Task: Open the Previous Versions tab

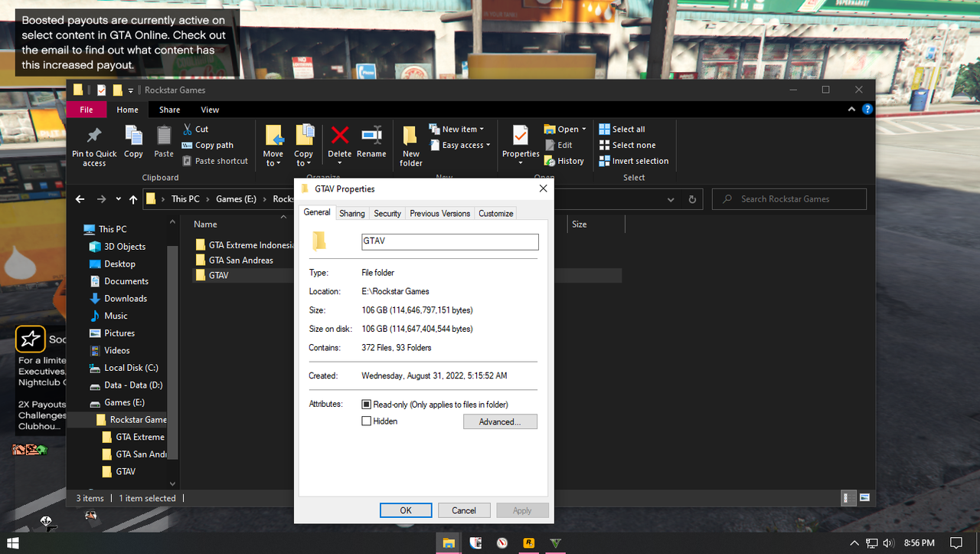Action: (x=440, y=214)
